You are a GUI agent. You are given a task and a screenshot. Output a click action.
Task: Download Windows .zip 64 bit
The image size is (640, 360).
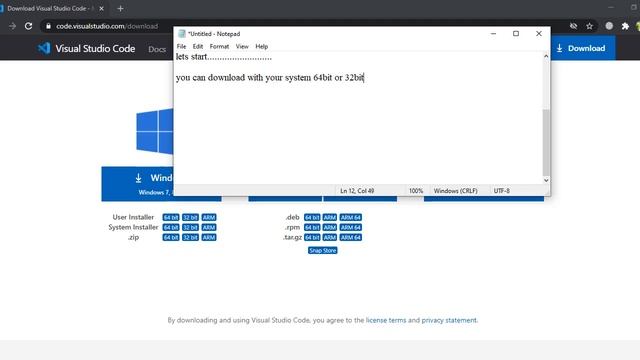pyautogui.click(x=171, y=237)
